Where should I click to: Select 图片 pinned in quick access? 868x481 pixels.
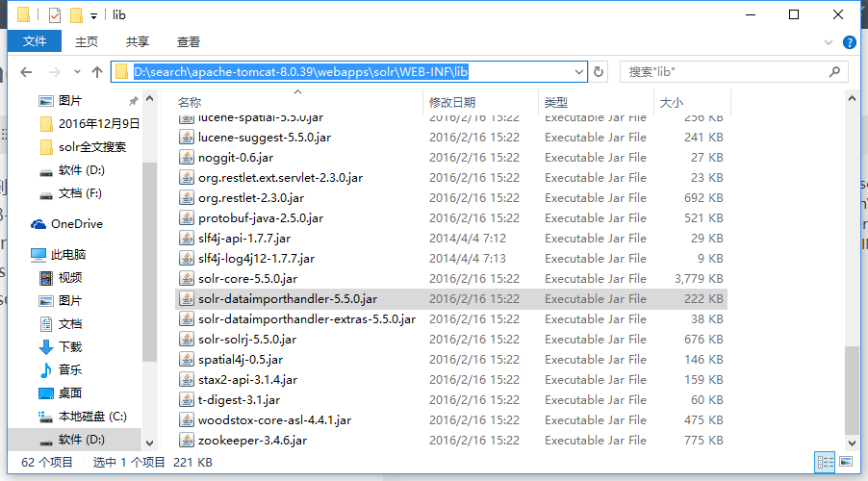click(x=70, y=101)
